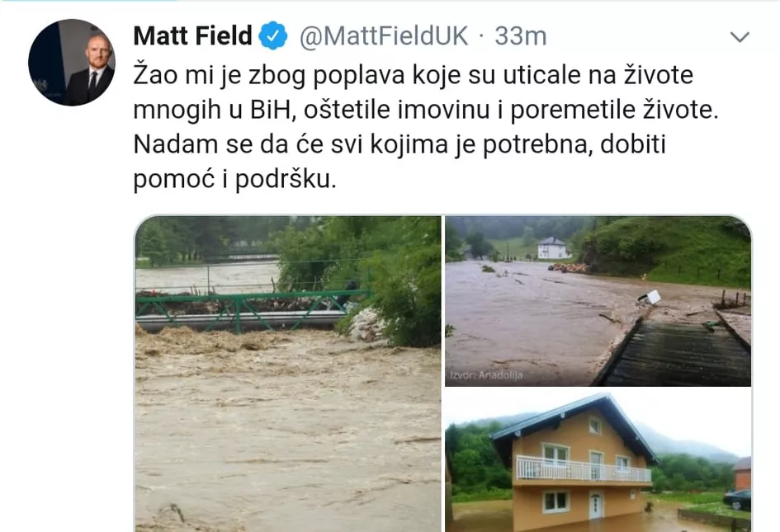The image size is (780, 532).
Task: Open Matt Field's profile picture
Action: point(71,62)
